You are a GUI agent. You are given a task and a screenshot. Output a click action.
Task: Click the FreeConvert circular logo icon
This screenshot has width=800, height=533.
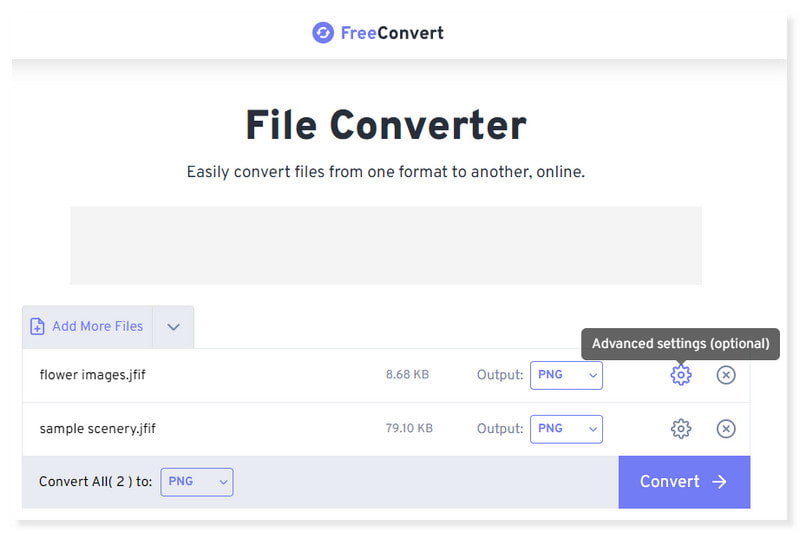point(323,33)
